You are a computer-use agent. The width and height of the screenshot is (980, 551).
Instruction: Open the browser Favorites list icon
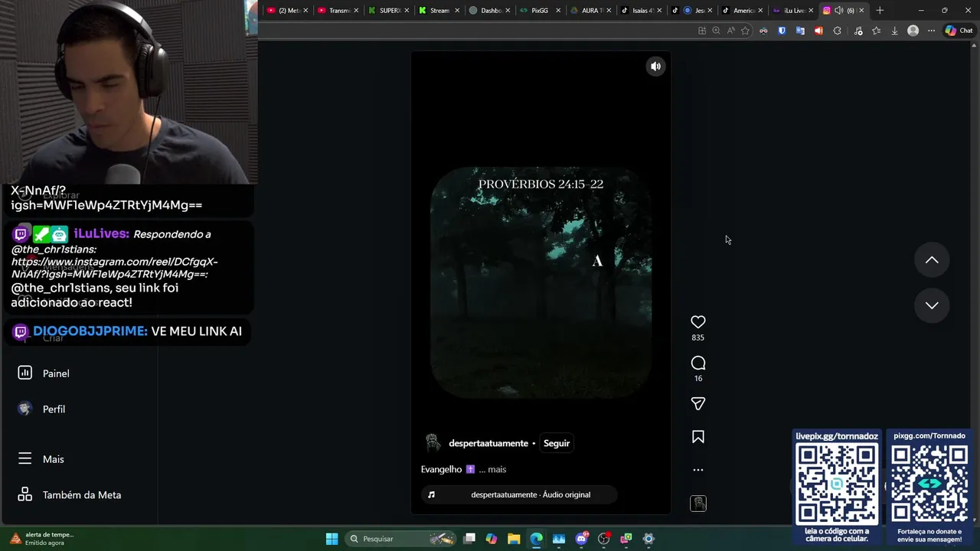(x=876, y=31)
